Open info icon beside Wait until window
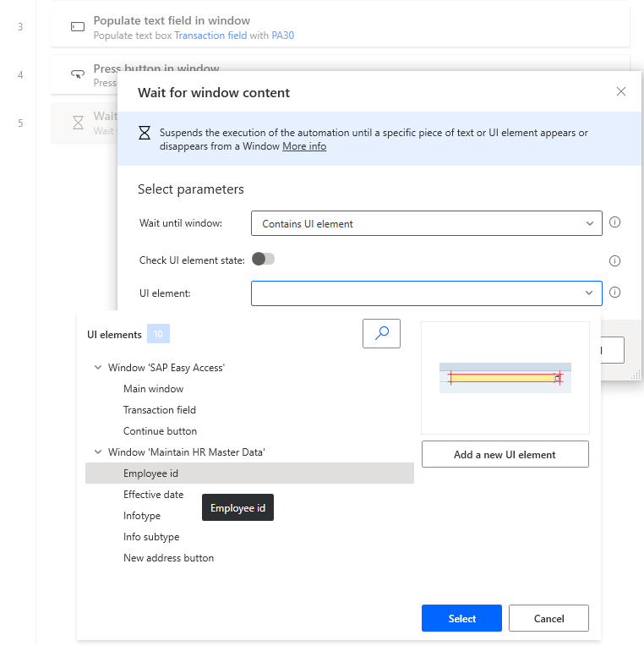Image resolution: width=644 pixels, height=646 pixels. pos(614,222)
